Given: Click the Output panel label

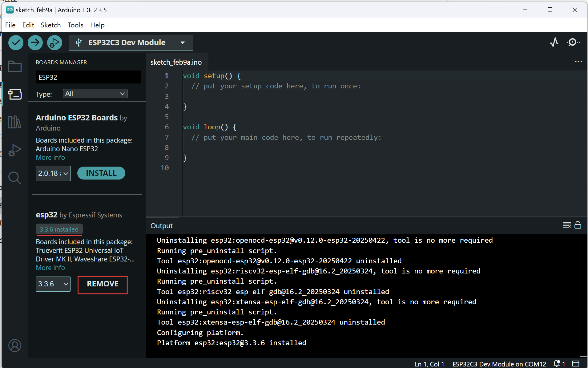Looking at the screenshot, I should pos(161,226).
